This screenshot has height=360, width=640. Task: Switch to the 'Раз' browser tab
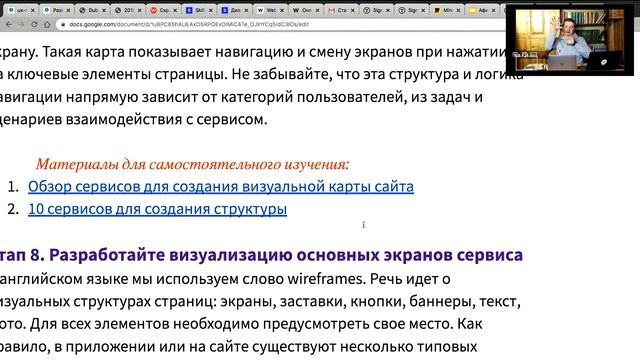(x=57, y=10)
